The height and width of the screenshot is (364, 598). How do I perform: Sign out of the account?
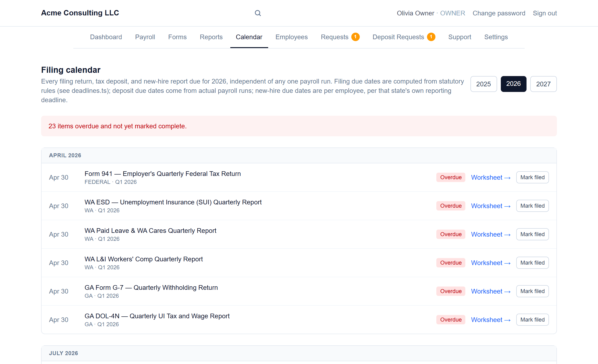click(x=545, y=13)
